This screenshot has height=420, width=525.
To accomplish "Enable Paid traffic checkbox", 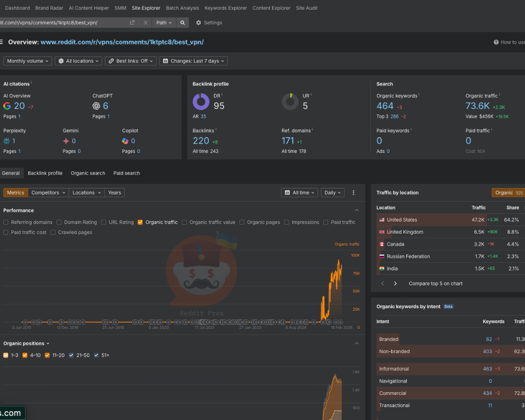I will [326, 223].
